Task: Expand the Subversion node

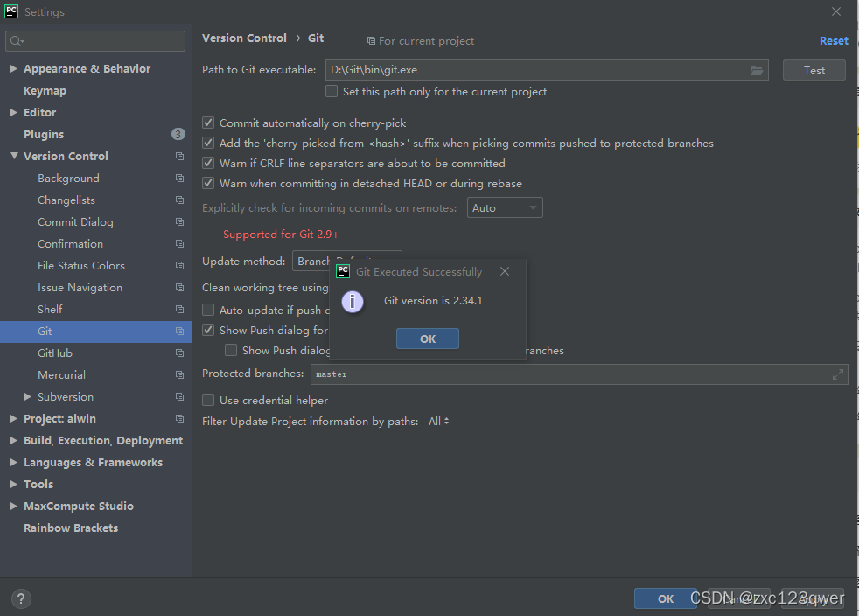Action: click(x=27, y=396)
